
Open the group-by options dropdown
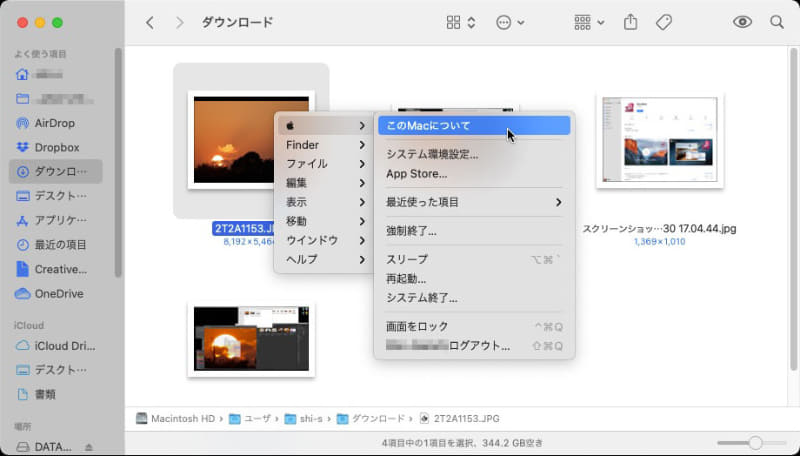click(589, 22)
